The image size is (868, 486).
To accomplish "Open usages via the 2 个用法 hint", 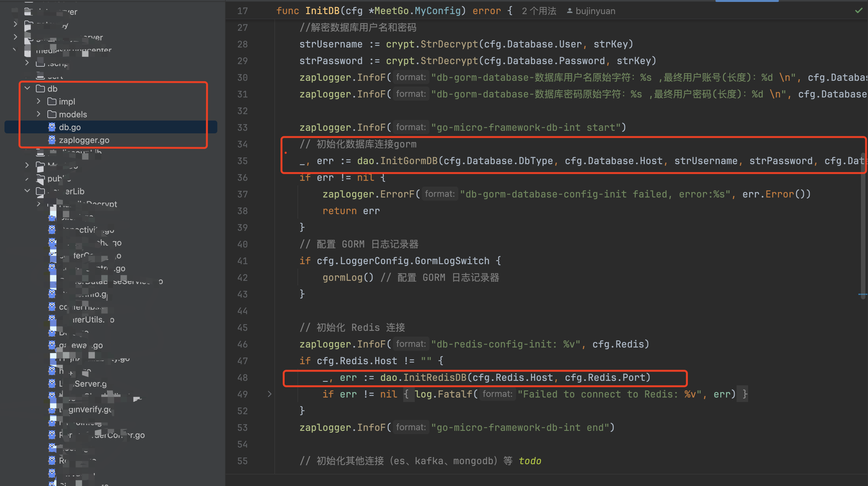I will point(538,11).
